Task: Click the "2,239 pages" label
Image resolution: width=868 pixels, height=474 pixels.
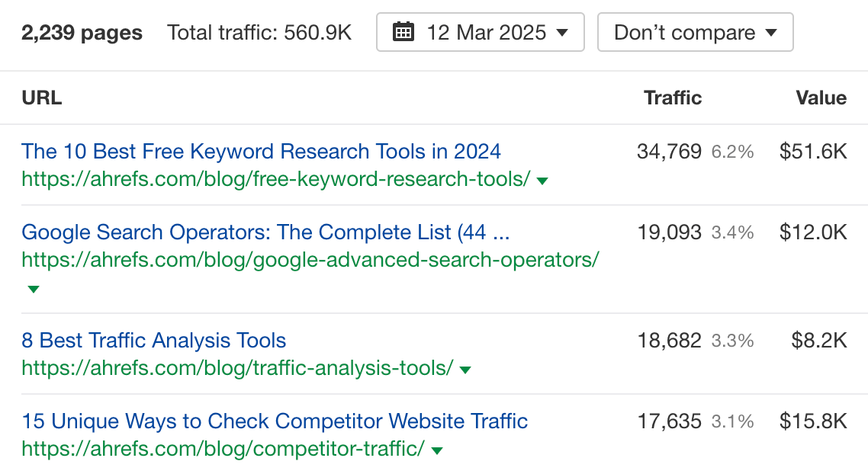Action: [x=81, y=32]
